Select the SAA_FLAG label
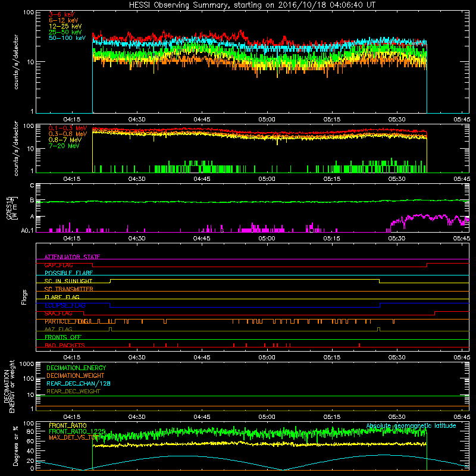Screen dimensions: 476x476 pyautogui.click(x=58, y=313)
